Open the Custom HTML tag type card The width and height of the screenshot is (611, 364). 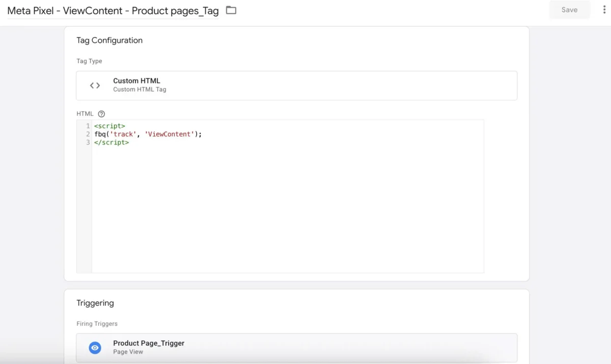297,85
